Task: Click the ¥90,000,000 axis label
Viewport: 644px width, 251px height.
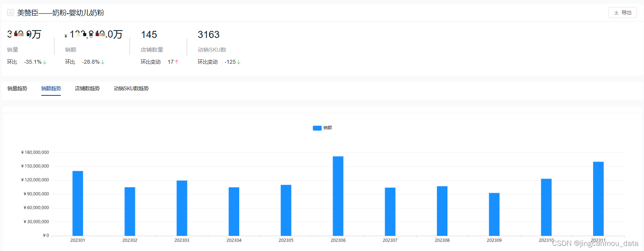Action: [36, 194]
